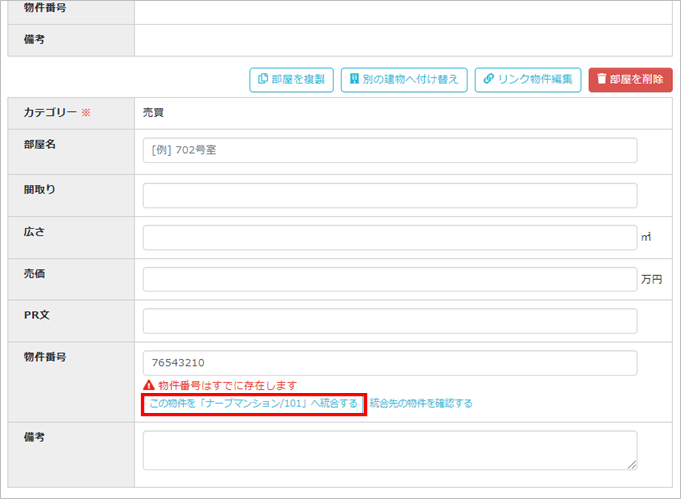Click the empty top 備考 row cell
Viewport: 681px width, 499px height.
coord(400,40)
